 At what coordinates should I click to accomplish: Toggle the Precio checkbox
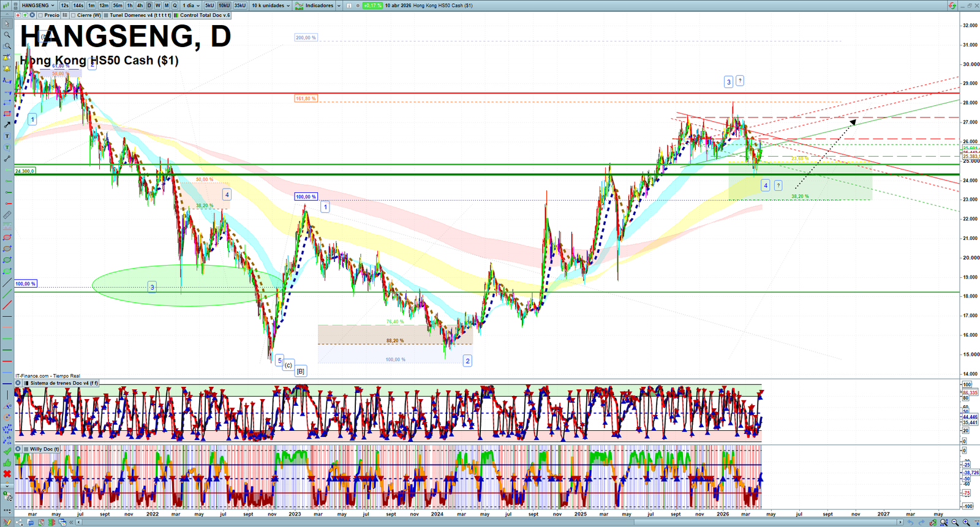click(x=40, y=15)
